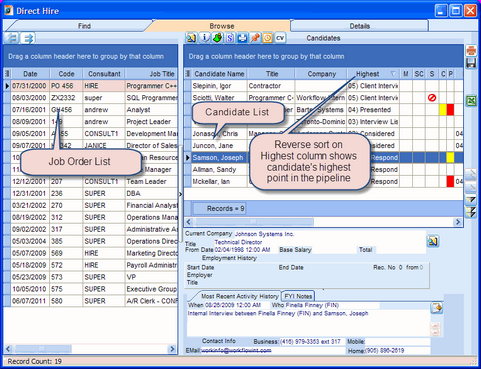Screen dimensions: 481x369
Task: Click job order list scroll left arrow
Action: tap(8, 349)
